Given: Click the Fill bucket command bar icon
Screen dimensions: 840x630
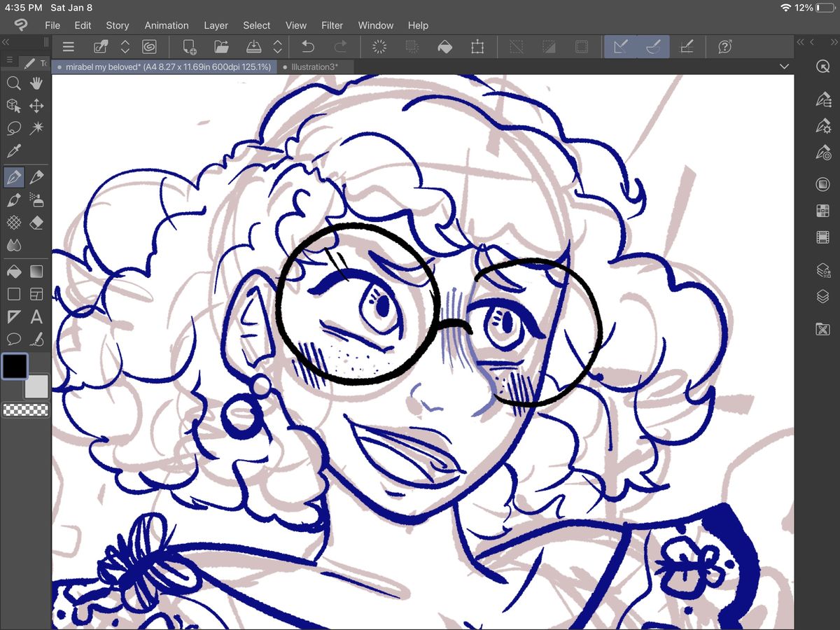Looking at the screenshot, I should (444, 47).
